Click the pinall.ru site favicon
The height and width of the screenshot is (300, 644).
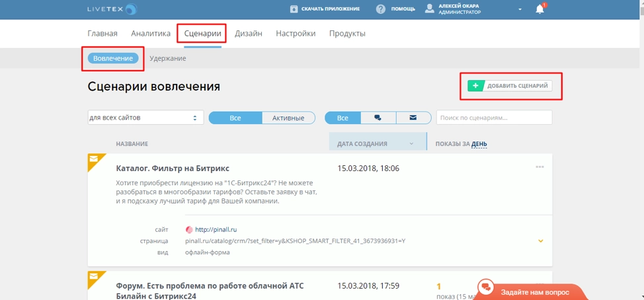(x=189, y=229)
